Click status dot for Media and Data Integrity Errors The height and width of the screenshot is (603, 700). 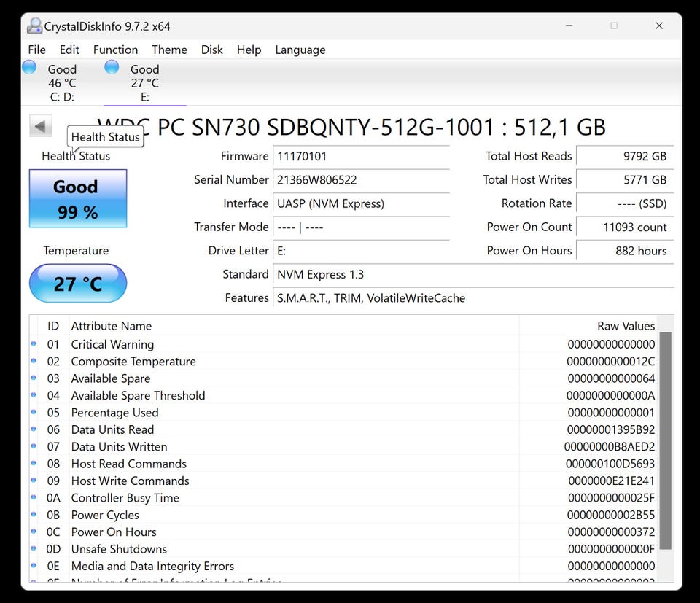coord(34,566)
